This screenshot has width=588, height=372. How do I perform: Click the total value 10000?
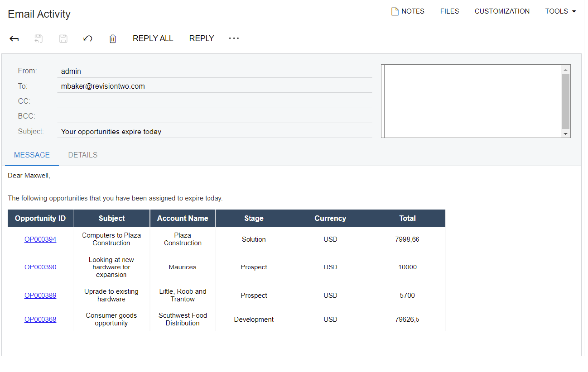(407, 267)
